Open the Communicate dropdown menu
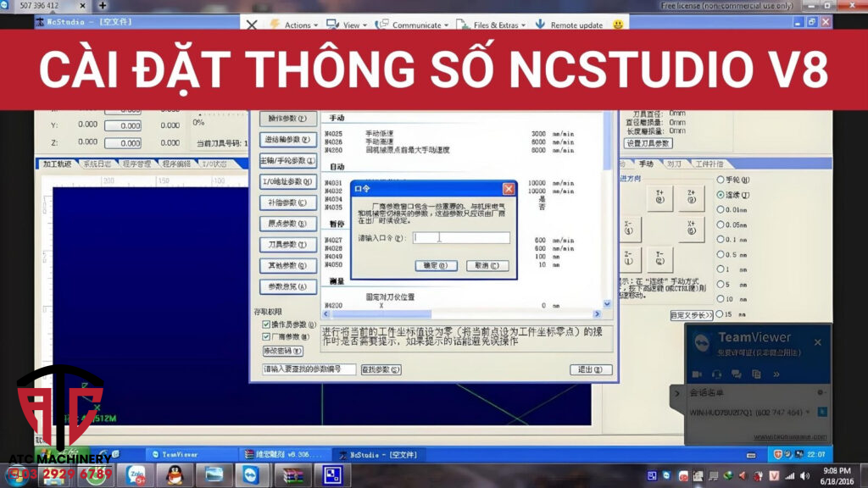This screenshot has height=488, width=868. tap(415, 25)
